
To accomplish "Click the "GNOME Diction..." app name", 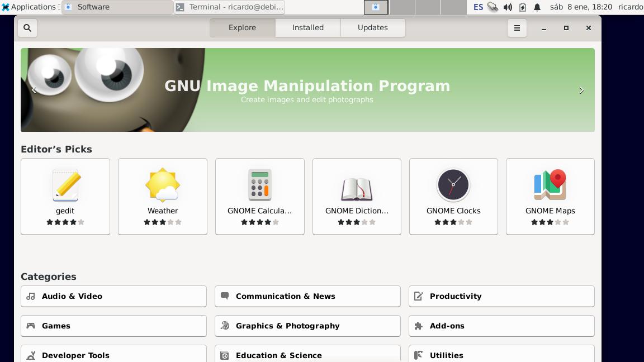I will tap(357, 211).
